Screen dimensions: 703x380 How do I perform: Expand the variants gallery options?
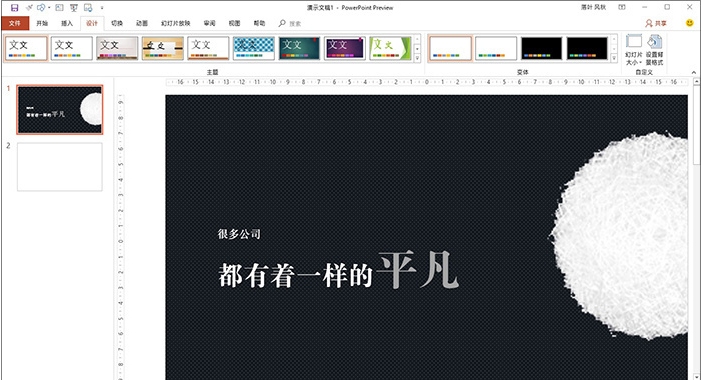614,58
